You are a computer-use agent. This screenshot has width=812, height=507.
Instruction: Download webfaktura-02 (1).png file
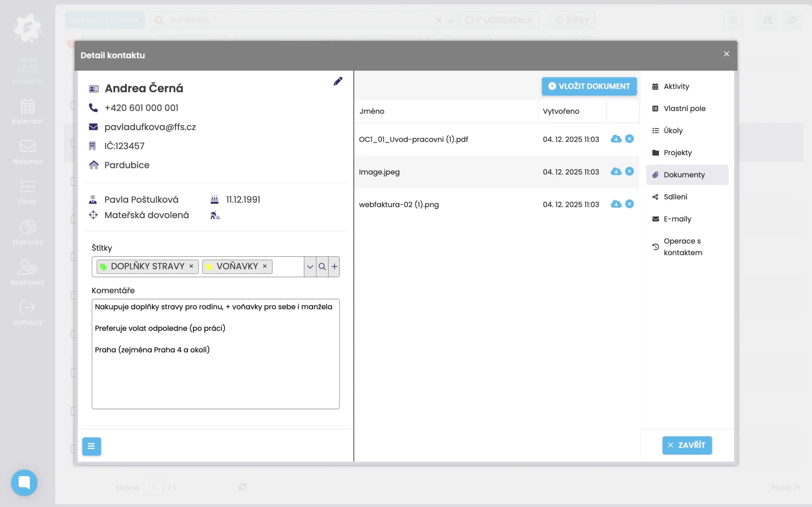(x=616, y=204)
